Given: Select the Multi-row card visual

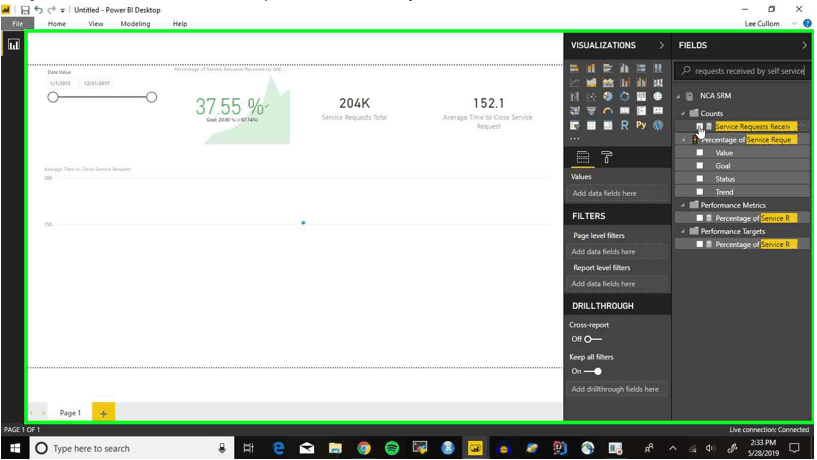Looking at the screenshot, I should 641,110.
